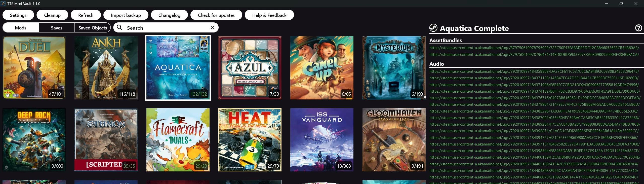Click Check for updates
The image size is (644, 184).
click(x=216, y=15)
